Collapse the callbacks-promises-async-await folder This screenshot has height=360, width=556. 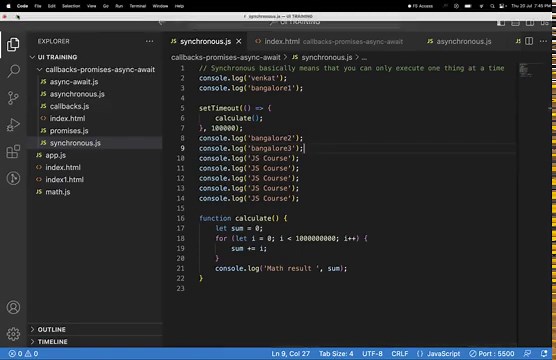(x=95, y=70)
